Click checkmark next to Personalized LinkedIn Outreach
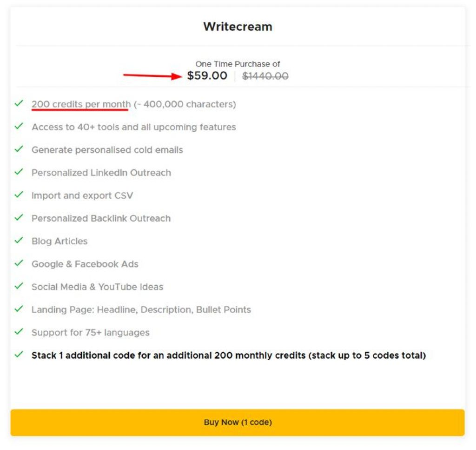Viewport: 476px width, 450px height. [19, 172]
